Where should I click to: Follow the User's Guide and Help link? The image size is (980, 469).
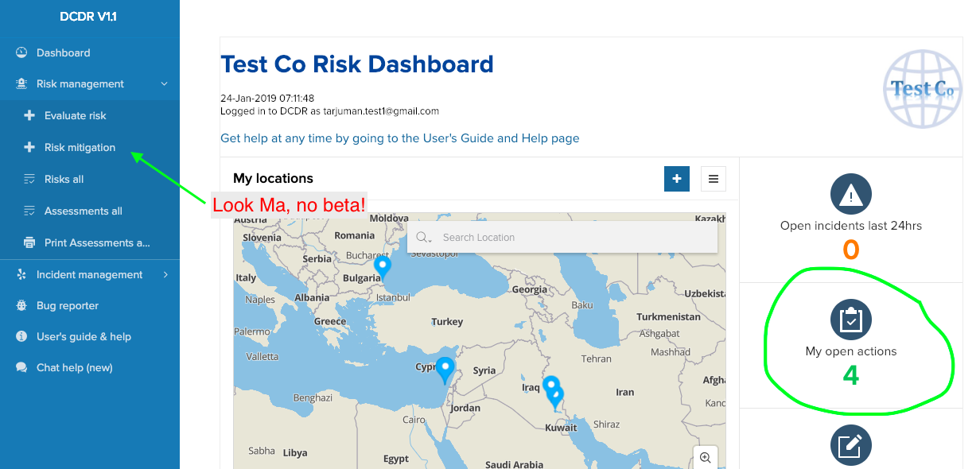pyautogui.click(x=399, y=138)
